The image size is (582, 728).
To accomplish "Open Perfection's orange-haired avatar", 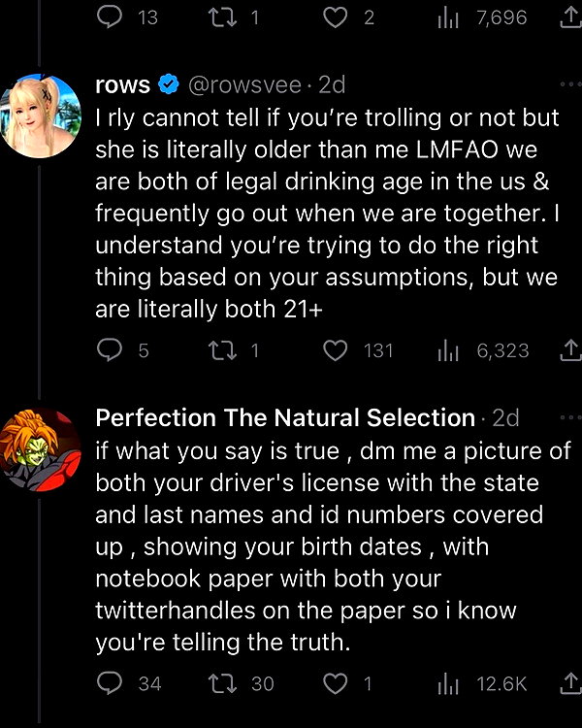I will click(41, 449).
